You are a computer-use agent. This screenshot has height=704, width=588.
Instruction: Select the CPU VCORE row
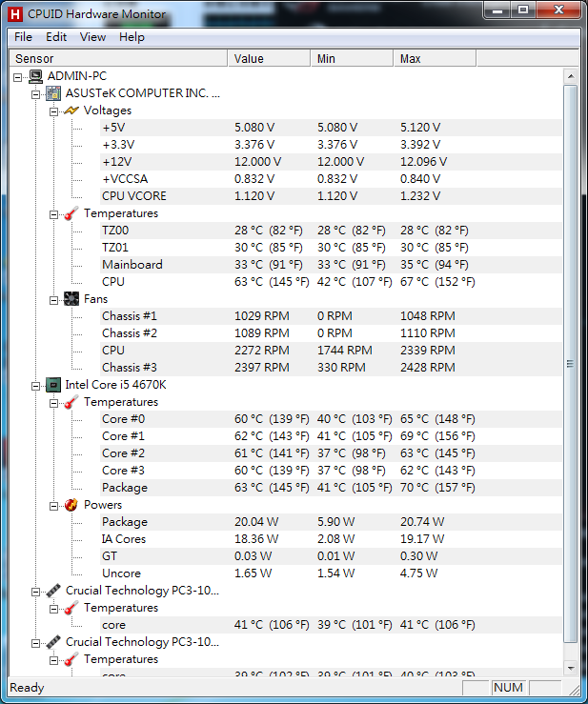(x=331, y=196)
